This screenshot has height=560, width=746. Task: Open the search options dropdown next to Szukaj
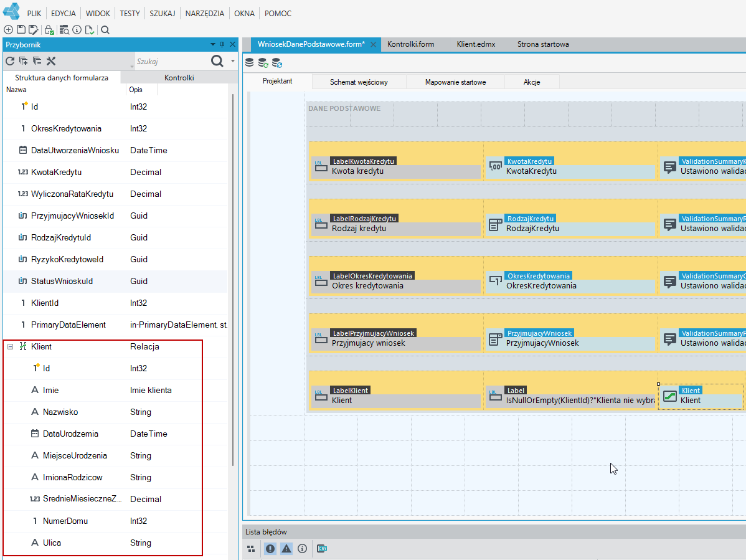coord(233,61)
